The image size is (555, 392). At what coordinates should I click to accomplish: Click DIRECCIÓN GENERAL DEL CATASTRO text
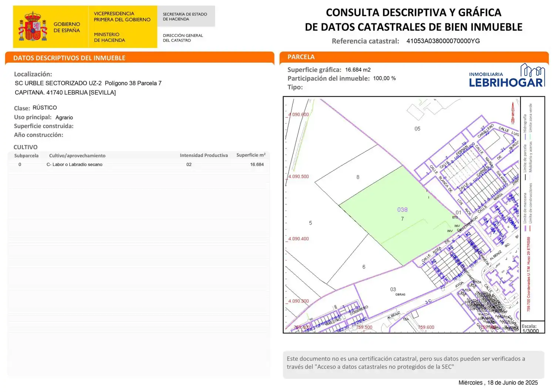(183, 38)
